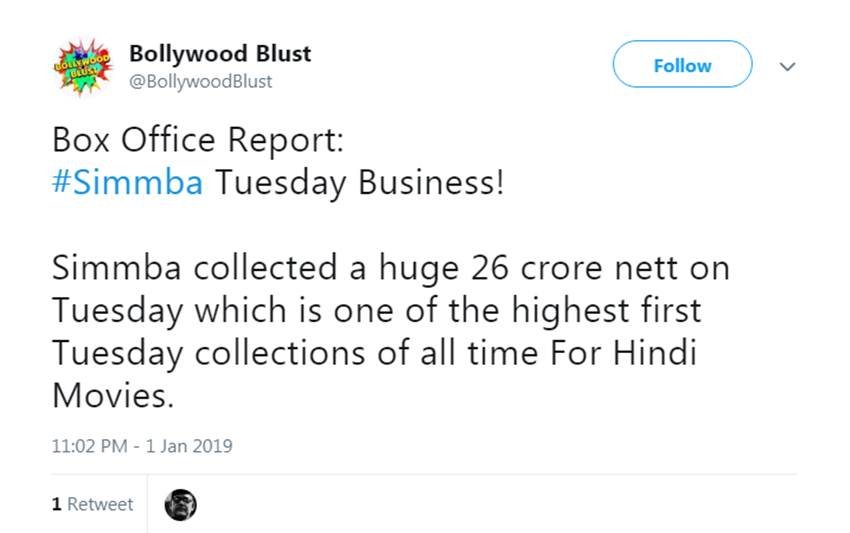The width and height of the screenshot is (850, 533).
Task: View the 1 Retweet list
Action: (x=92, y=504)
